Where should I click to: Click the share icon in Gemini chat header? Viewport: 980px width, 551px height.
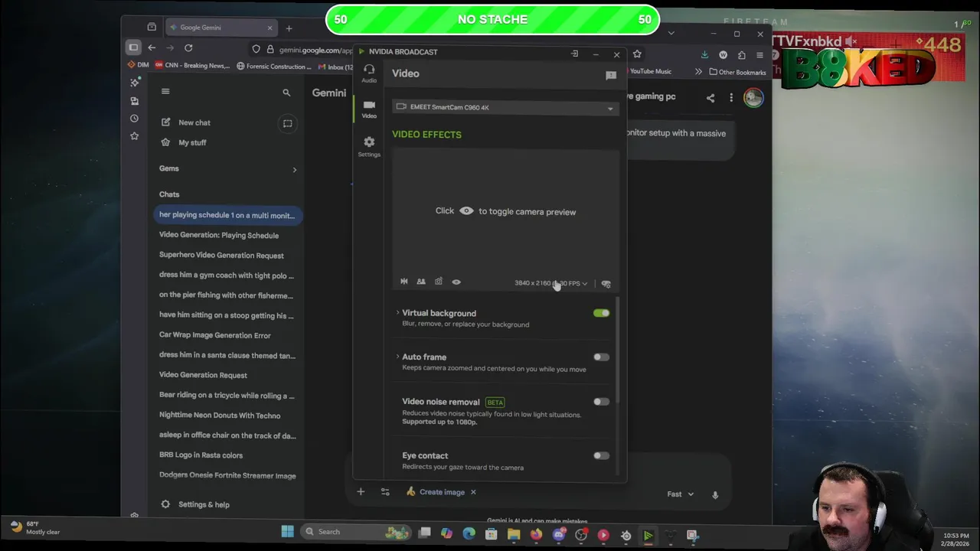[710, 98]
